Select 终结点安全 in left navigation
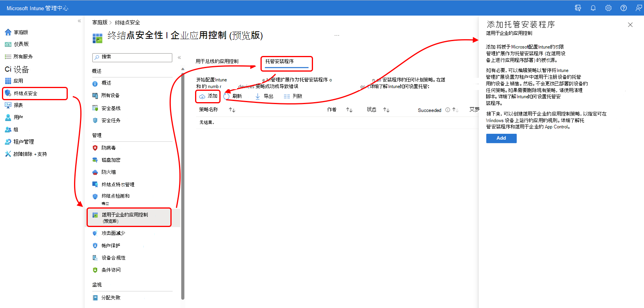Image resolution: width=644 pixels, height=308 pixels. [x=35, y=94]
